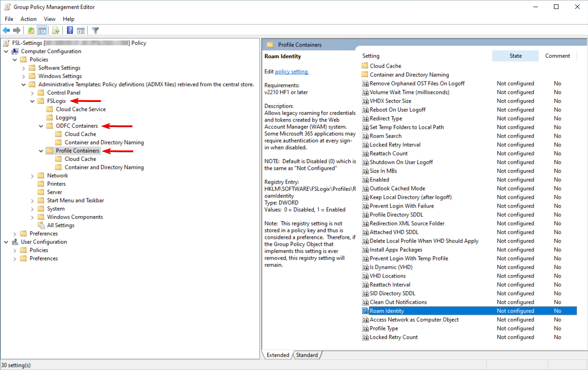Click the Forward arrow toolbar button
Viewport: 588px width, 370px height.
coord(17,31)
